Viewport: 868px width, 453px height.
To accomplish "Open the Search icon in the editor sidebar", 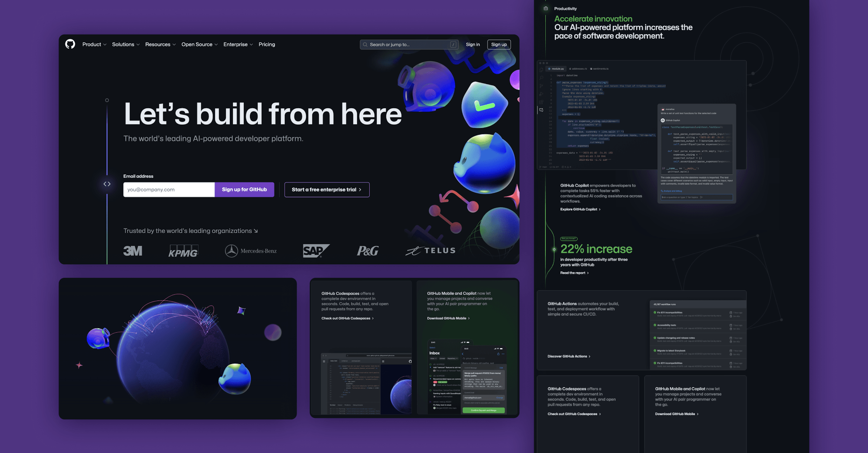I will coord(541,78).
